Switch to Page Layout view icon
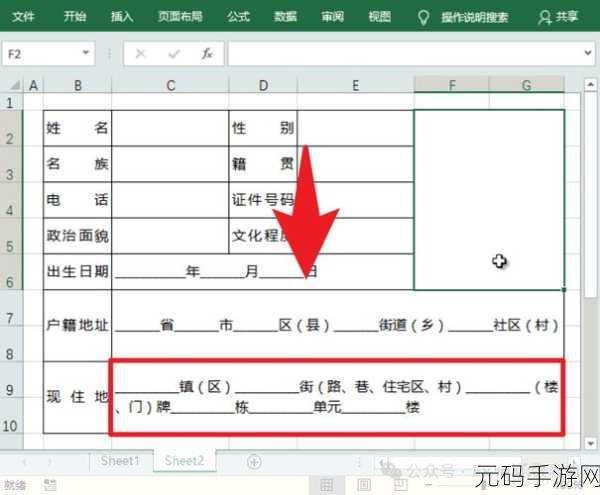The width and height of the screenshot is (600, 495). pyautogui.click(x=364, y=485)
